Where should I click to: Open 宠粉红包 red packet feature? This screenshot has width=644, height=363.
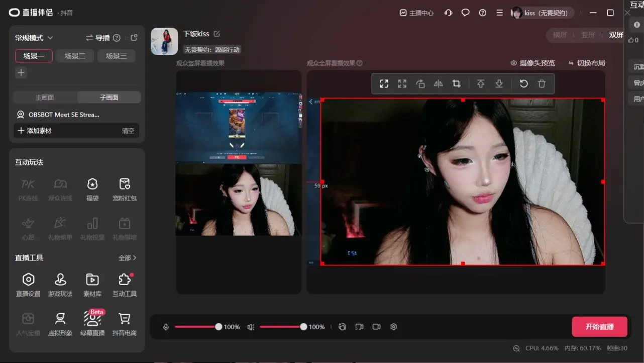(125, 189)
